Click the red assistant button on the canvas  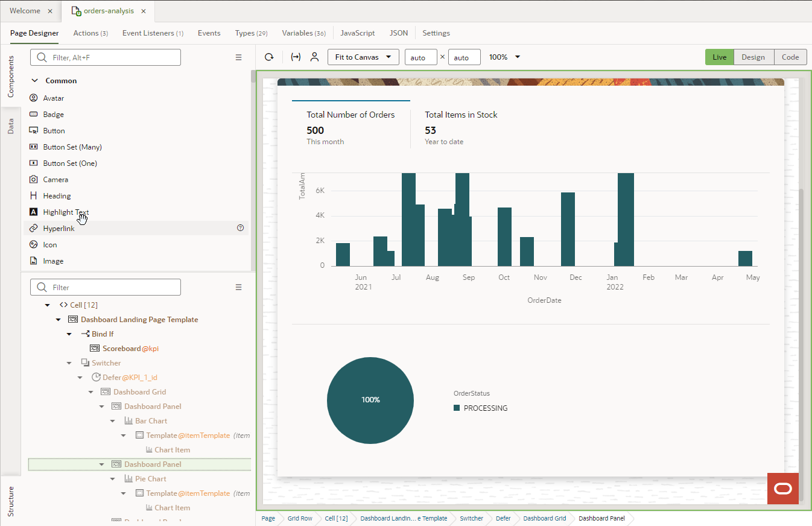(x=782, y=489)
